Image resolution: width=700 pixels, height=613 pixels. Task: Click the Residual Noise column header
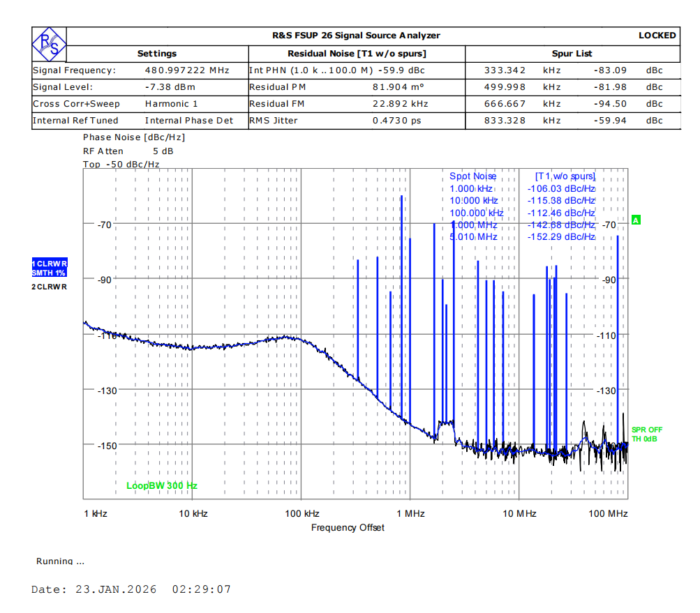pos(357,54)
